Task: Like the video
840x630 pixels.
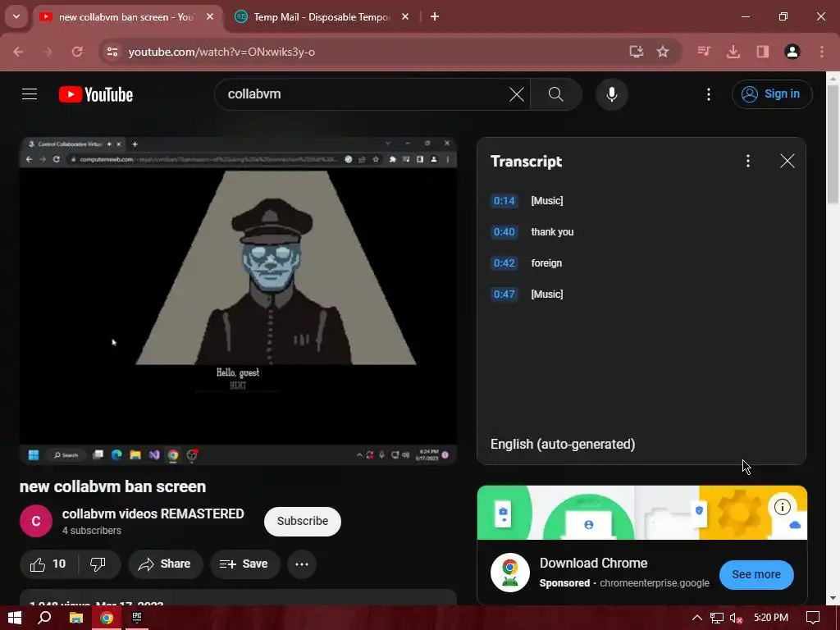Action: point(48,564)
